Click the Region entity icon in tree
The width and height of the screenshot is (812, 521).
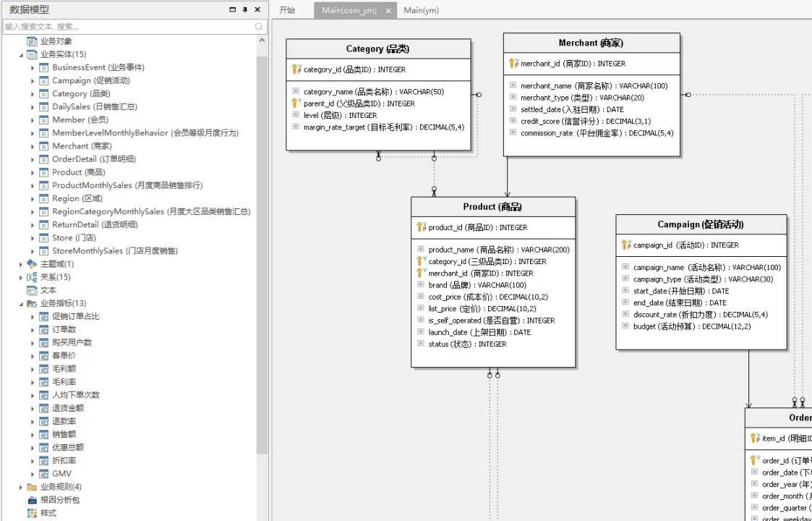point(44,198)
